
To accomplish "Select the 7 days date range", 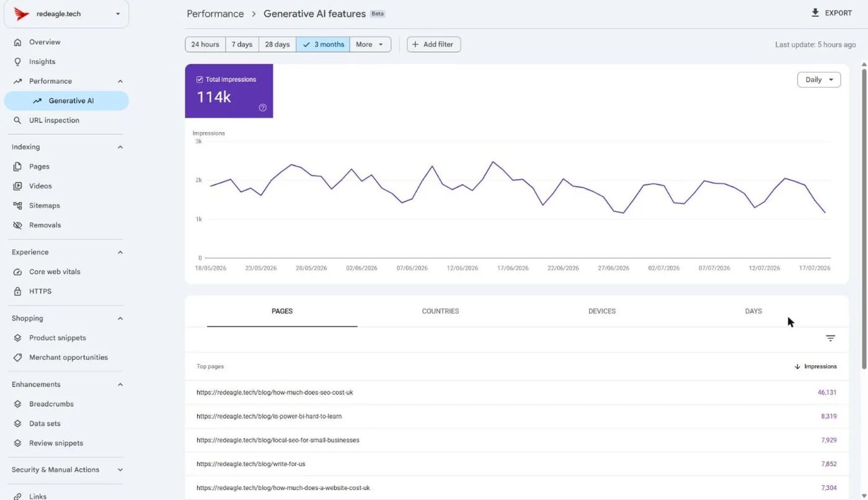I will click(242, 45).
